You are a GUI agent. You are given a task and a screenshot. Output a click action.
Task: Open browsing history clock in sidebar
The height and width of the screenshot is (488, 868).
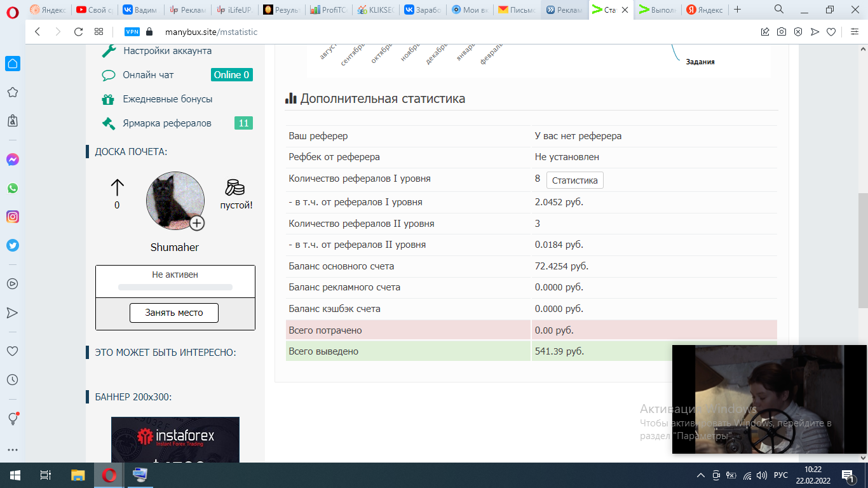click(x=12, y=380)
